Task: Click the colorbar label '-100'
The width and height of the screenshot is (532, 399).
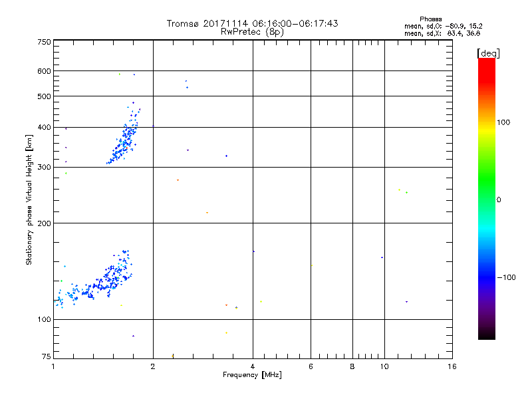Action: [x=506, y=277]
